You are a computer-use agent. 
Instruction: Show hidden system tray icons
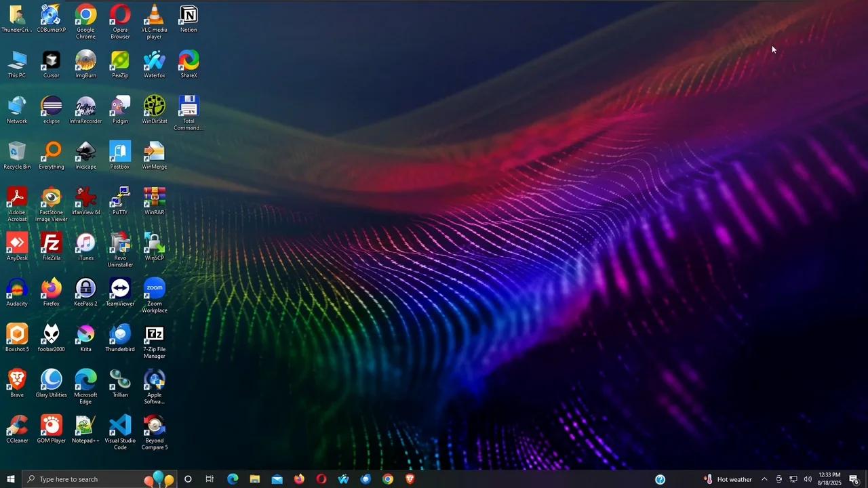[x=764, y=479]
